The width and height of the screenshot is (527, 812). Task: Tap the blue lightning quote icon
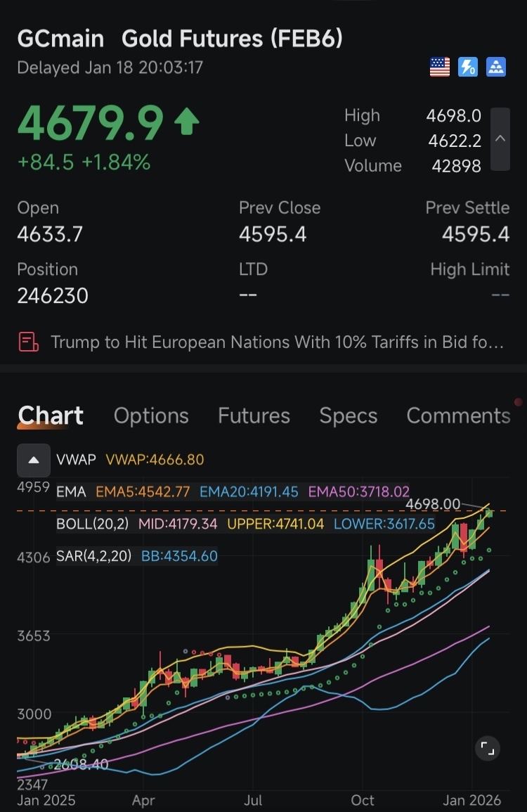[x=468, y=67]
